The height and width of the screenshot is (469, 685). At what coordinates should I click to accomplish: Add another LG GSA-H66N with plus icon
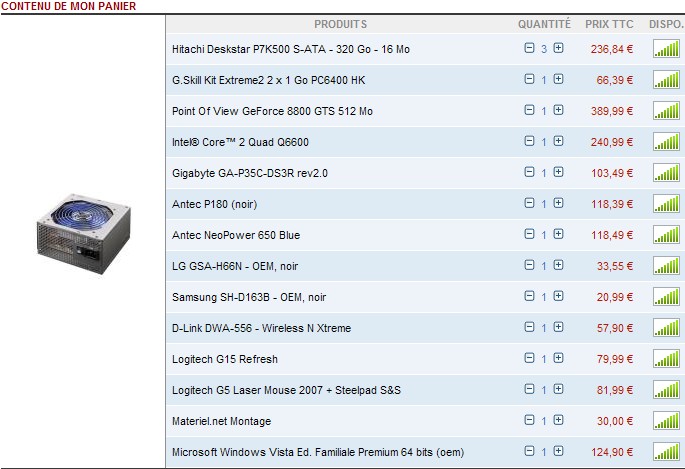pos(558,265)
